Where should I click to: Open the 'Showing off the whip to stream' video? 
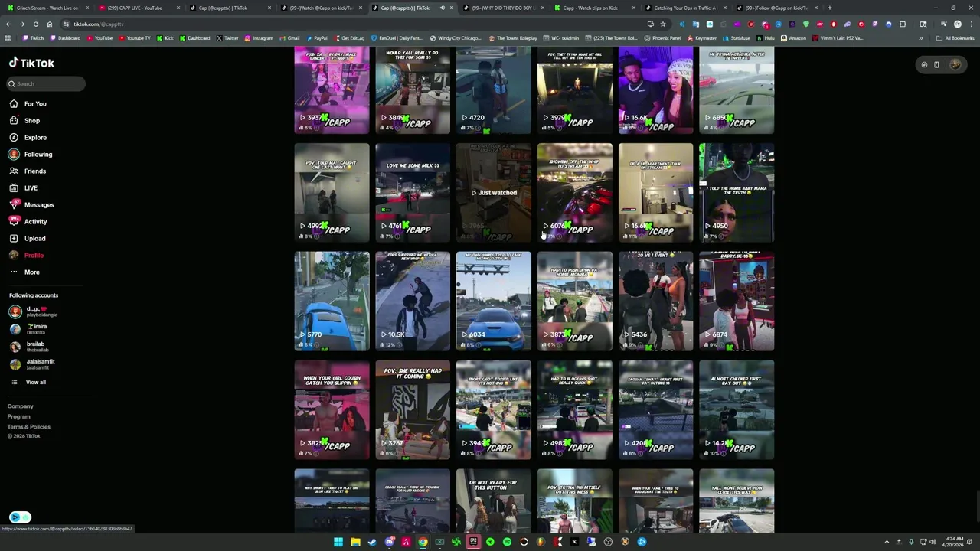[x=575, y=192]
